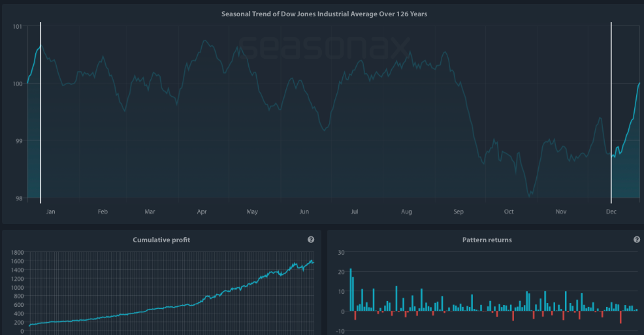Select the white end marker line in December
Screen dimensions: 644x335
coord(611,112)
